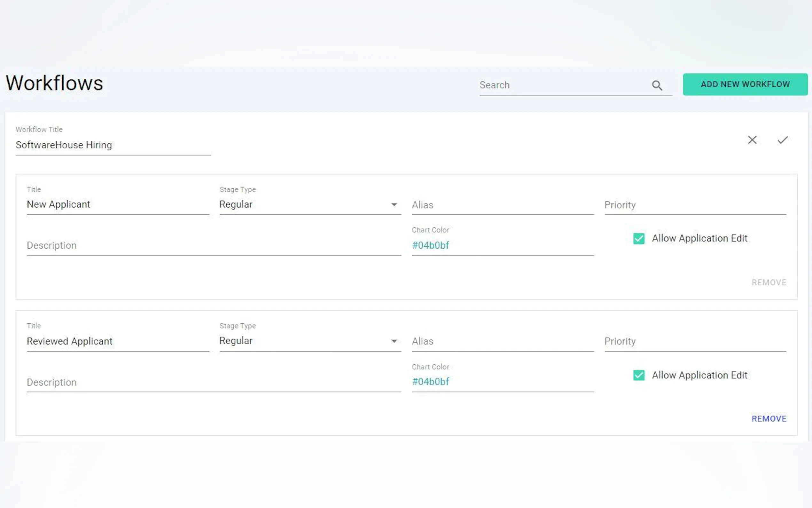812x508 pixels.
Task: Click the Reviewed Applicant title field
Action: tap(118, 341)
